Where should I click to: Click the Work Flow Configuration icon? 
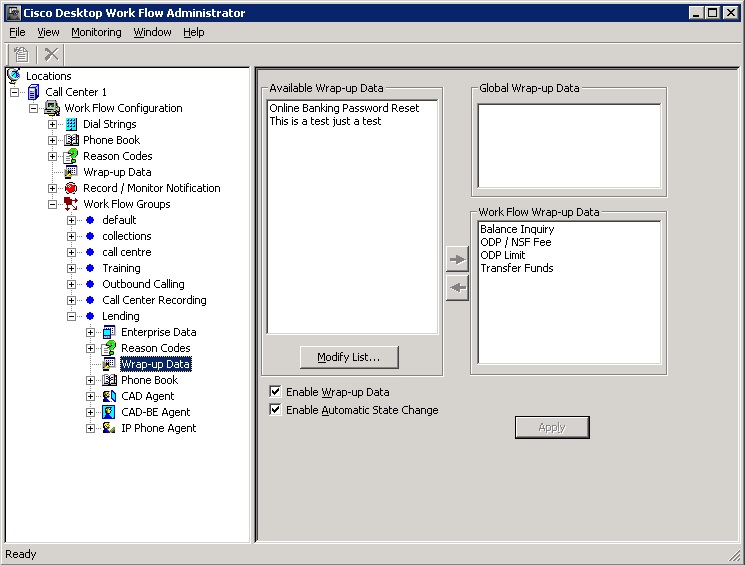point(52,108)
